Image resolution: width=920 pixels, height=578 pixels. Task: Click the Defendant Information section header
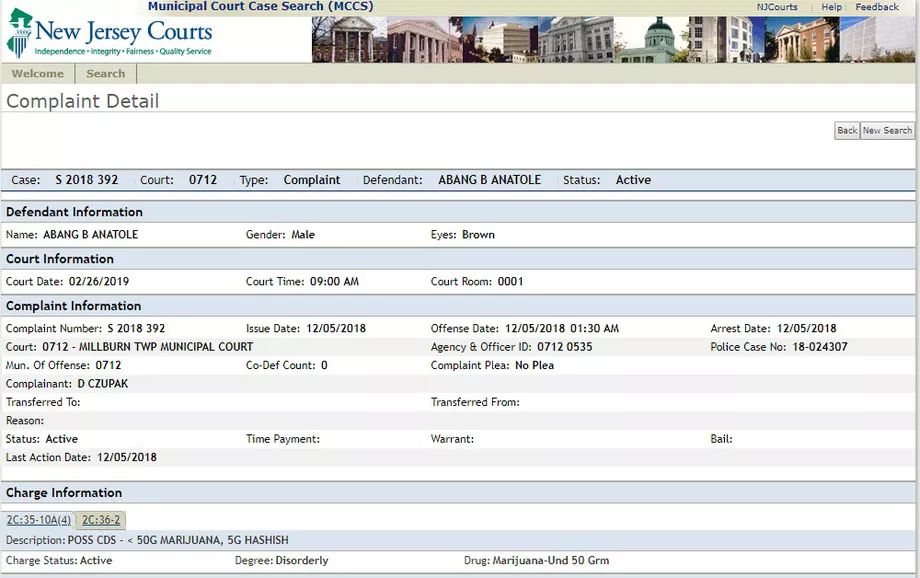tap(74, 212)
